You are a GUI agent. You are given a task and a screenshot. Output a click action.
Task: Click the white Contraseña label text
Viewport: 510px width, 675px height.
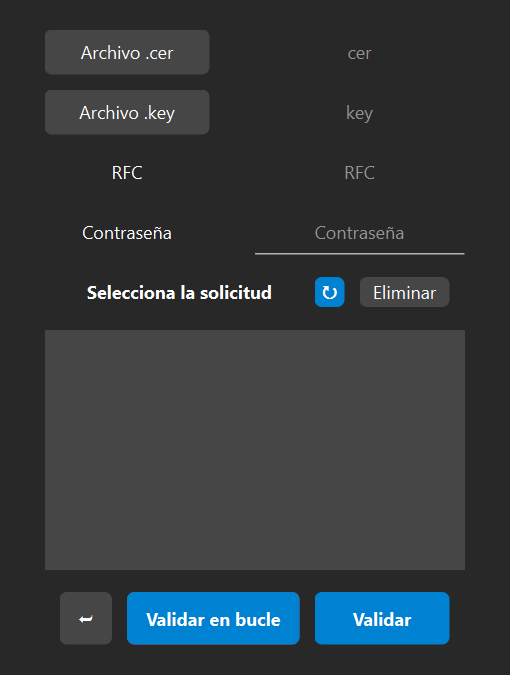(x=127, y=233)
